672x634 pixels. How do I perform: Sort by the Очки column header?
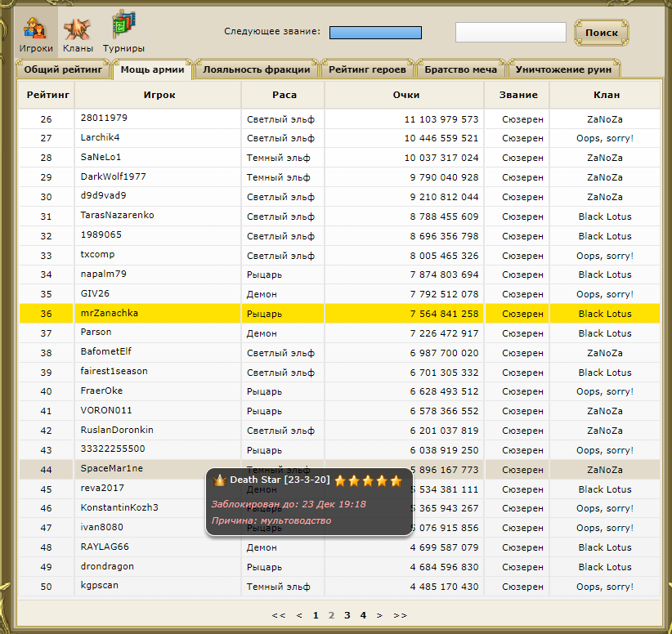[x=405, y=95]
